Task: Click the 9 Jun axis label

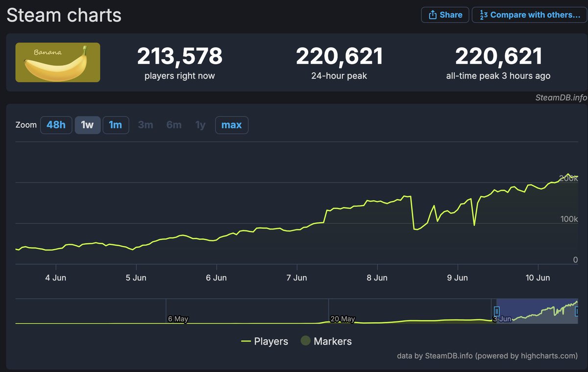Action: [x=458, y=278]
